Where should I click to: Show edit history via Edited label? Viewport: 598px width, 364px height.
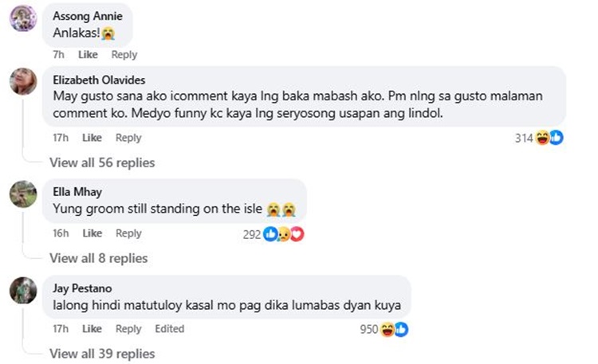pyautogui.click(x=169, y=329)
